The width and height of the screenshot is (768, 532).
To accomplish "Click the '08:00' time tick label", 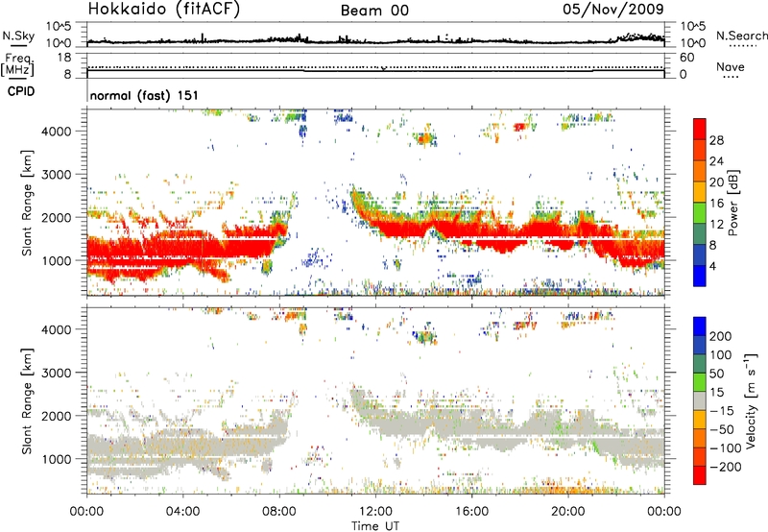I will (279, 512).
